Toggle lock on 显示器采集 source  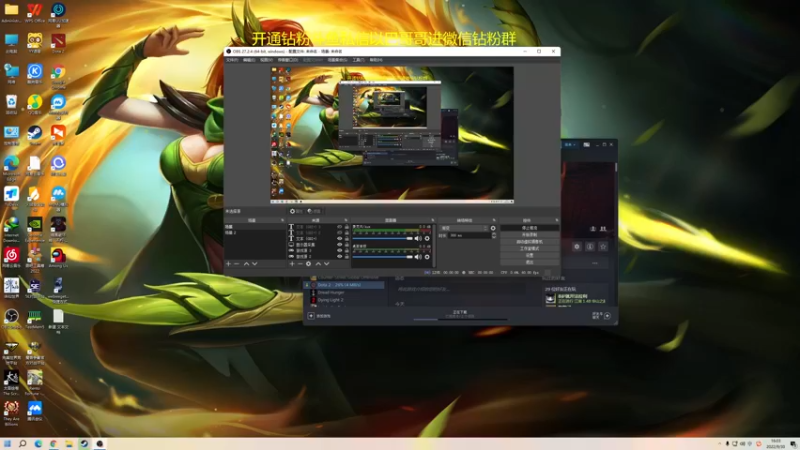click(x=347, y=244)
